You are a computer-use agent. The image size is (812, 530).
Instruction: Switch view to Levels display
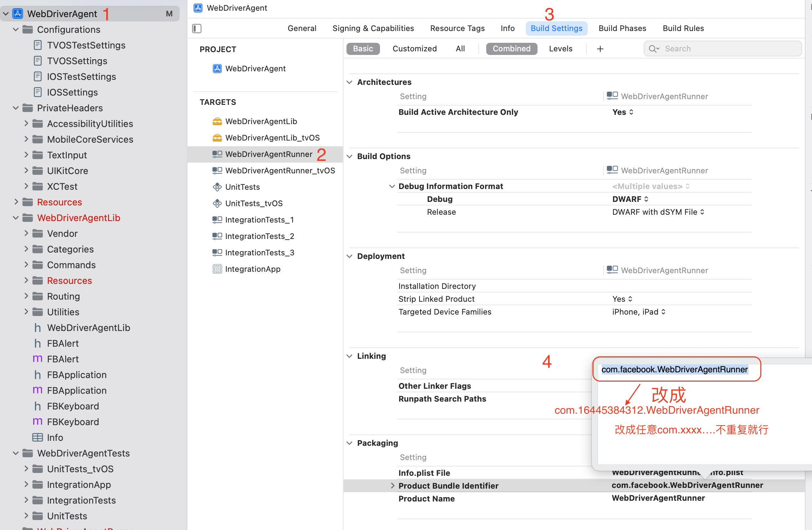pos(560,49)
